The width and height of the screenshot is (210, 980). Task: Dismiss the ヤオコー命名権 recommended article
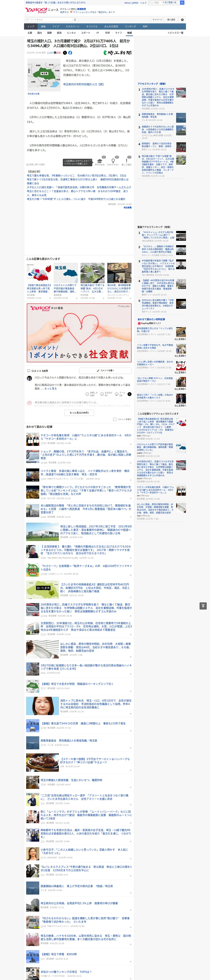tap(131, 444)
